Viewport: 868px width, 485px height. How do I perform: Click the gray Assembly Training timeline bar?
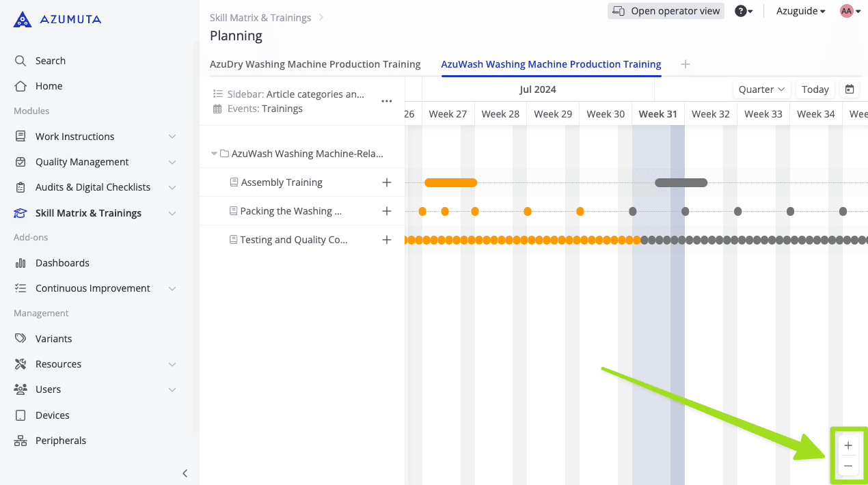tap(681, 182)
